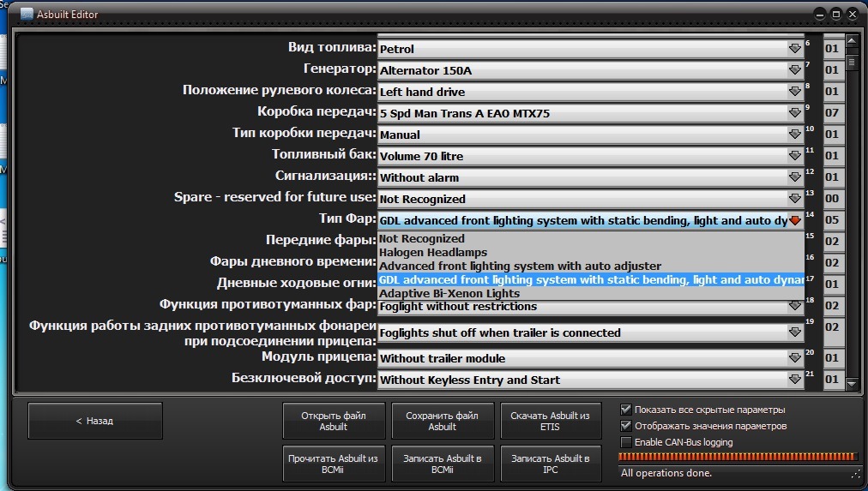Enable CAN-Bus logging checkbox
868x491 pixels.
(x=626, y=442)
